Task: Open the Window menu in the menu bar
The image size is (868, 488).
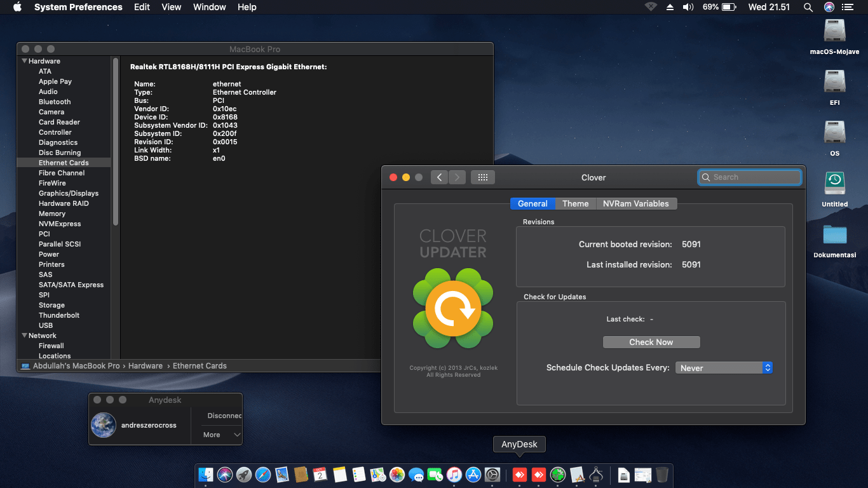Action: (x=209, y=7)
